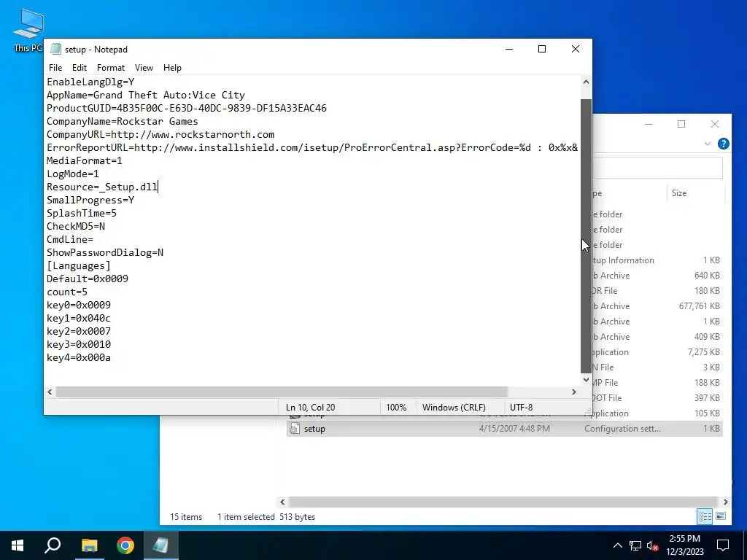
Task: Open the Windows Start menu
Action: click(x=18, y=545)
